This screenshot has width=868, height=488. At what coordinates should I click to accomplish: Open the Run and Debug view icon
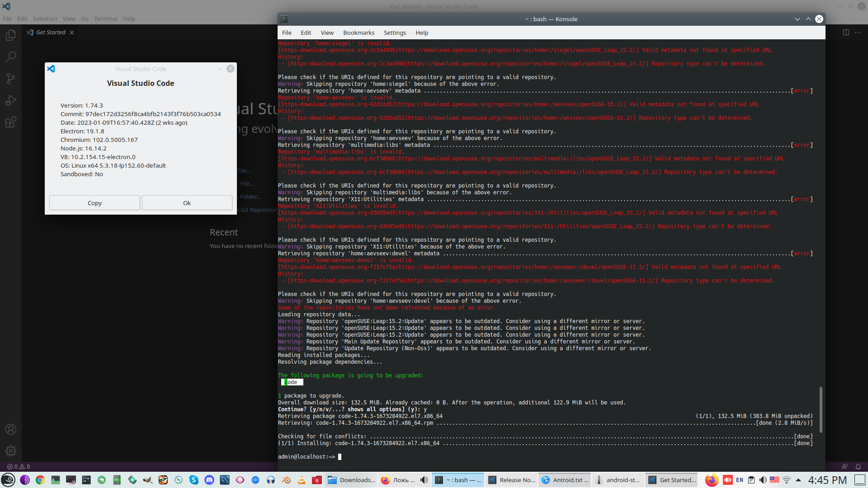tap(11, 100)
